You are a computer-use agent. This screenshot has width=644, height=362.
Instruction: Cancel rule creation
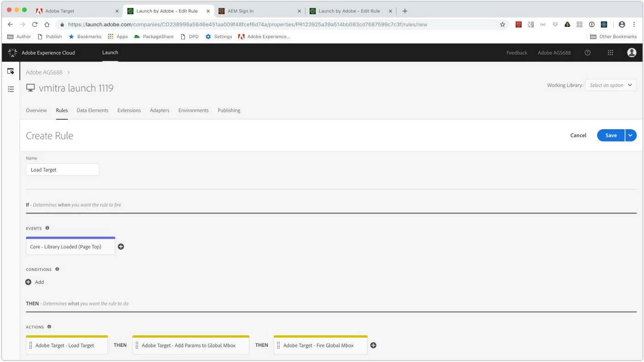click(578, 135)
